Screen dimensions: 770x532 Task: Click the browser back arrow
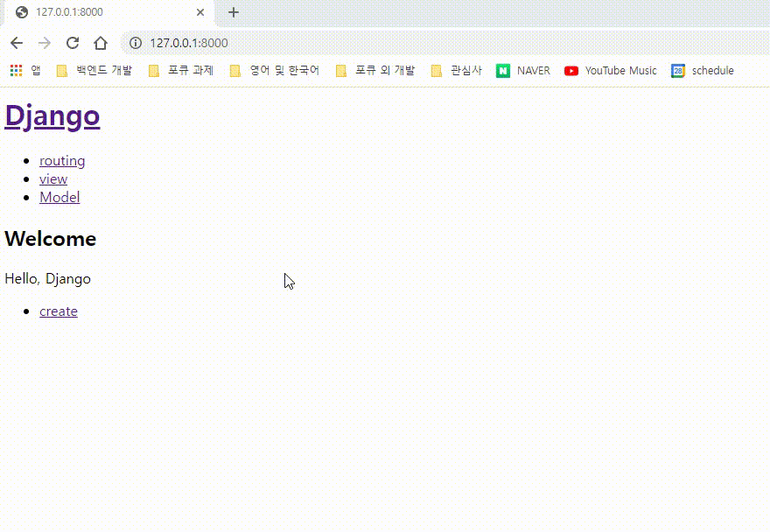coord(17,43)
